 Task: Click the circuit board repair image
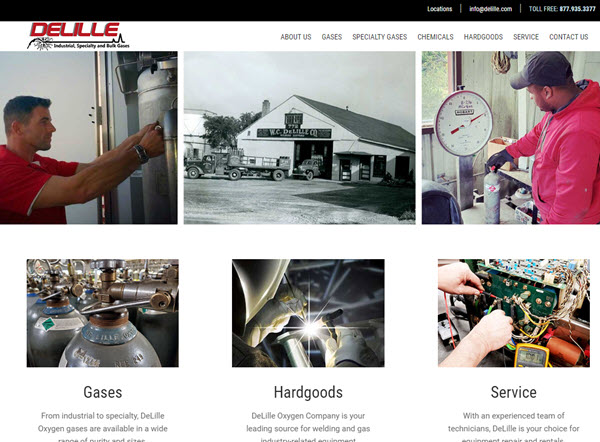point(514,313)
